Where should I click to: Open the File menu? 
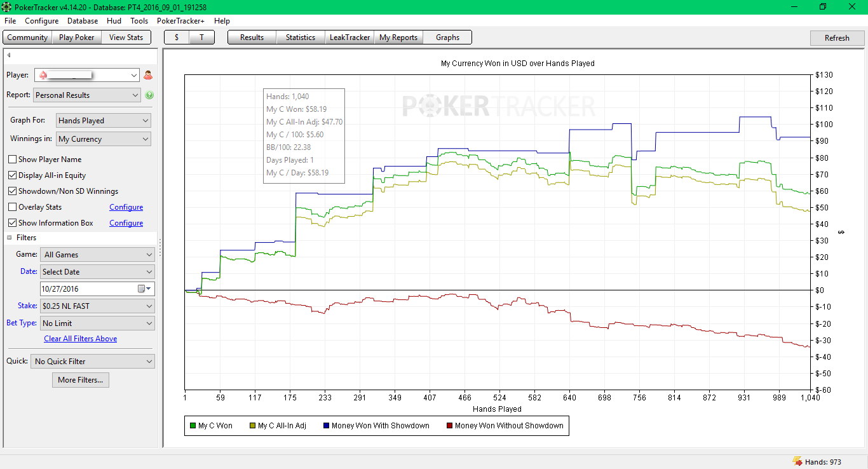10,21
